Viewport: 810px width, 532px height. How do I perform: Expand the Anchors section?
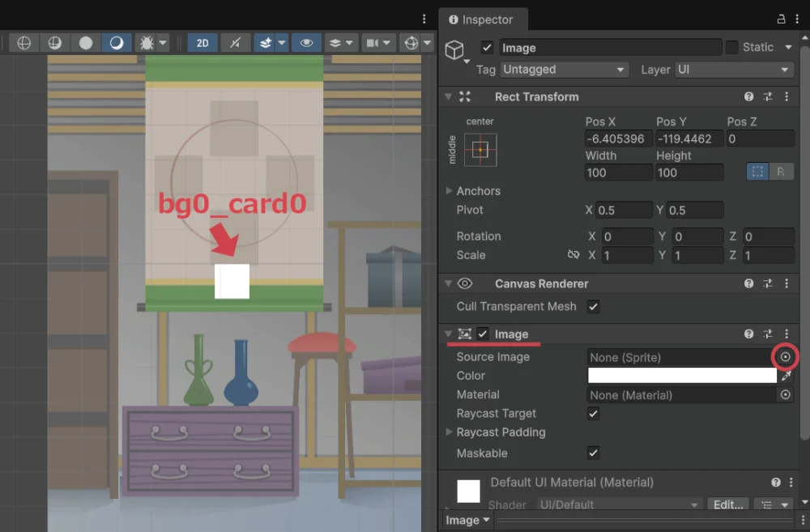[x=450, y=191]
